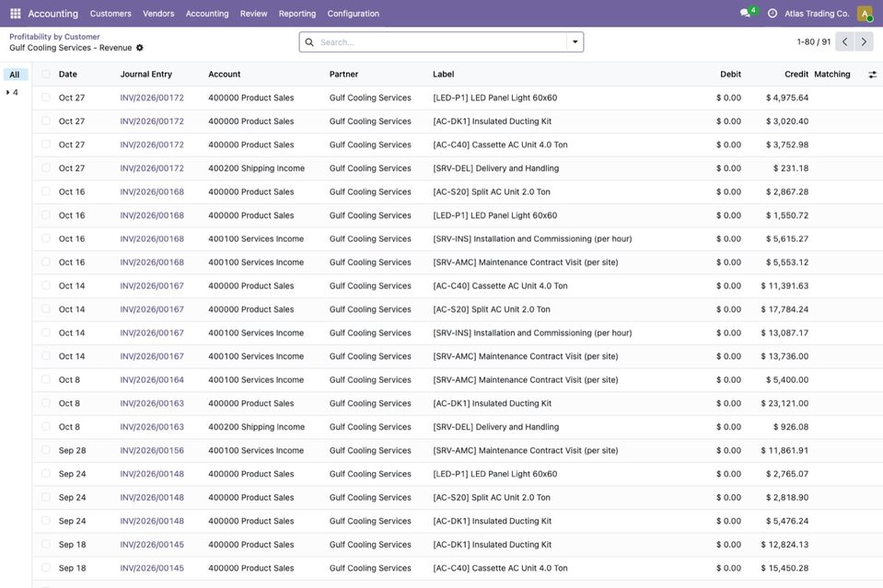Open the Customers menu
Image resolution: width=883 pixels, height=588 pixels.
pos(110,14)
